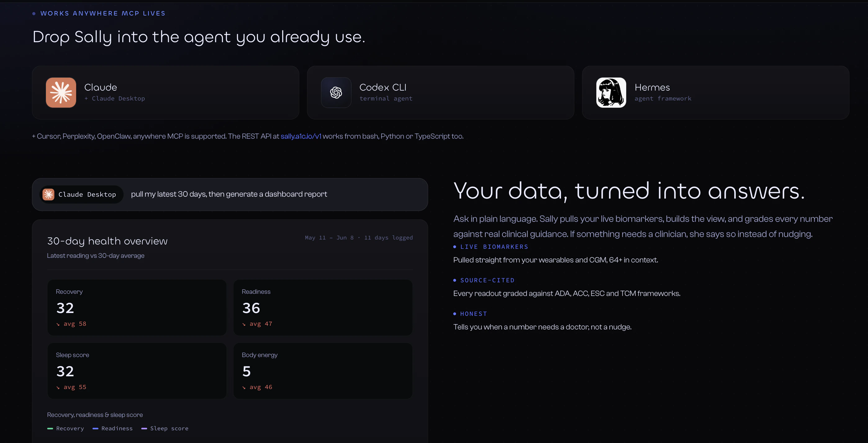Click the 'avg 47' value under Readiness
This screenshot has width=868, height=443.
click(261, 324)
